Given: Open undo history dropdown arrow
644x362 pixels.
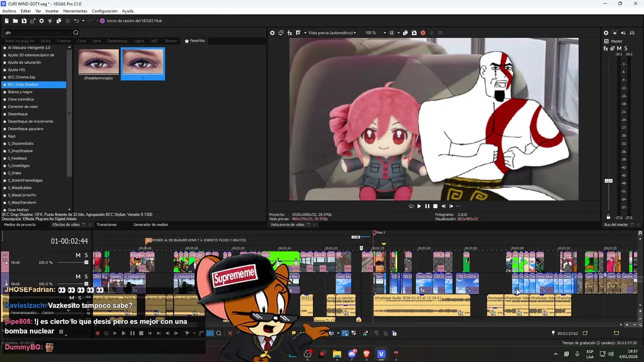Looking at the screenshot, I should coord(83,21).
